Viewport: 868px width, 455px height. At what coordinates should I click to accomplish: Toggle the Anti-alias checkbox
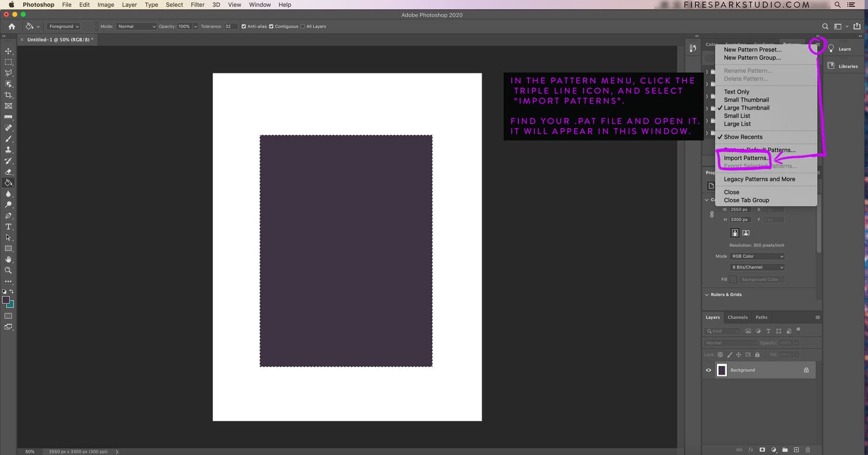(x=244, y=26)
